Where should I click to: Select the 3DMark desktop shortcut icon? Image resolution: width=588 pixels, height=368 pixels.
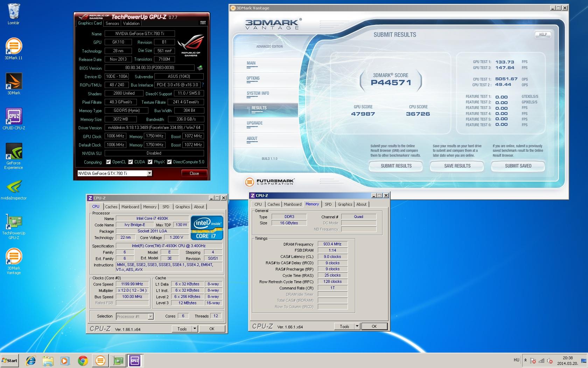pos(14,84)
